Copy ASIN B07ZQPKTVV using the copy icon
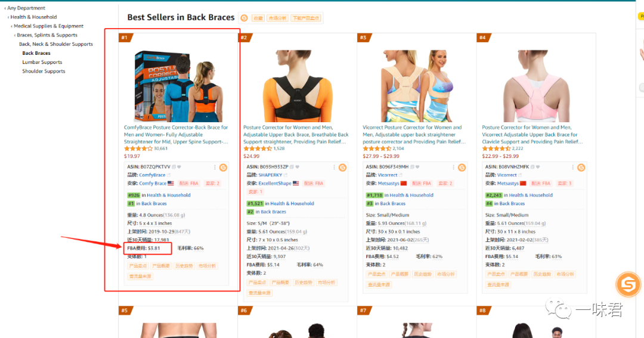 click(174, 167)
